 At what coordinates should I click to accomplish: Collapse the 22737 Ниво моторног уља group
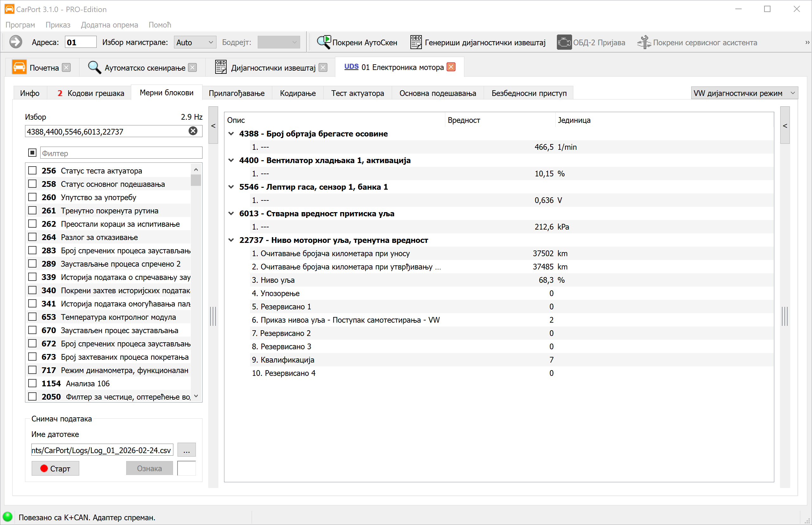pyautogui.click(x=231, y=240)
